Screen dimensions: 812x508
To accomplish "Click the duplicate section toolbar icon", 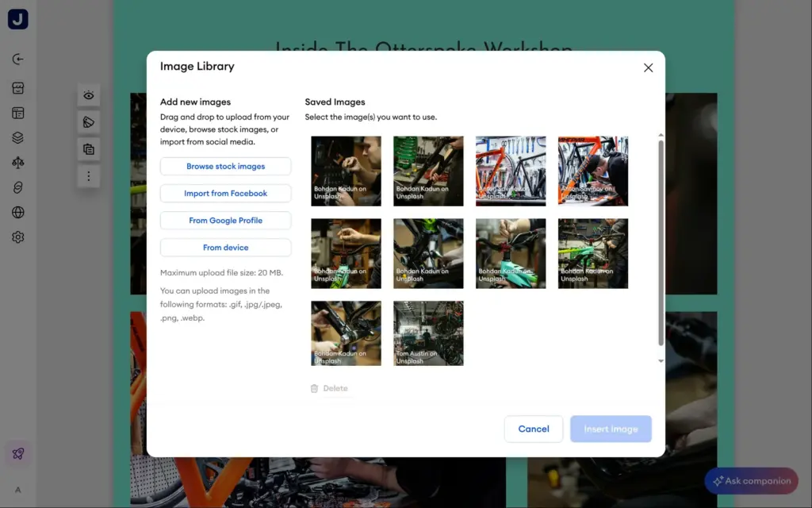I will click(x=89, y=149).
